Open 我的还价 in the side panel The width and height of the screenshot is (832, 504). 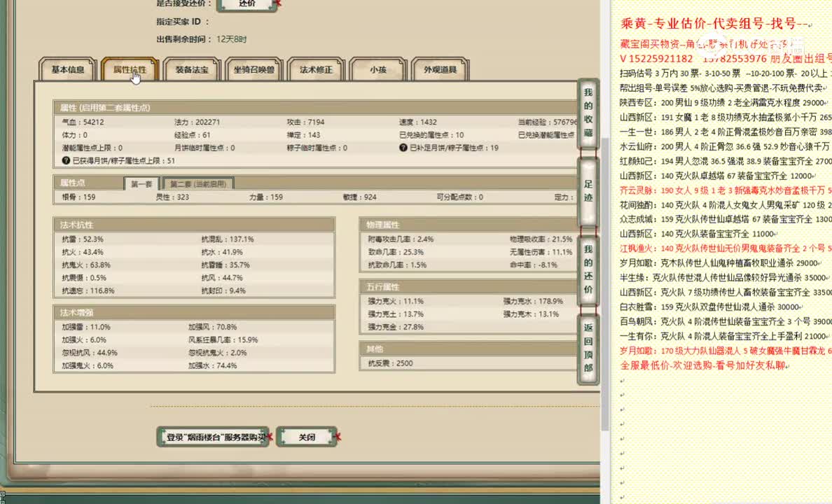[x=588, y=269]
